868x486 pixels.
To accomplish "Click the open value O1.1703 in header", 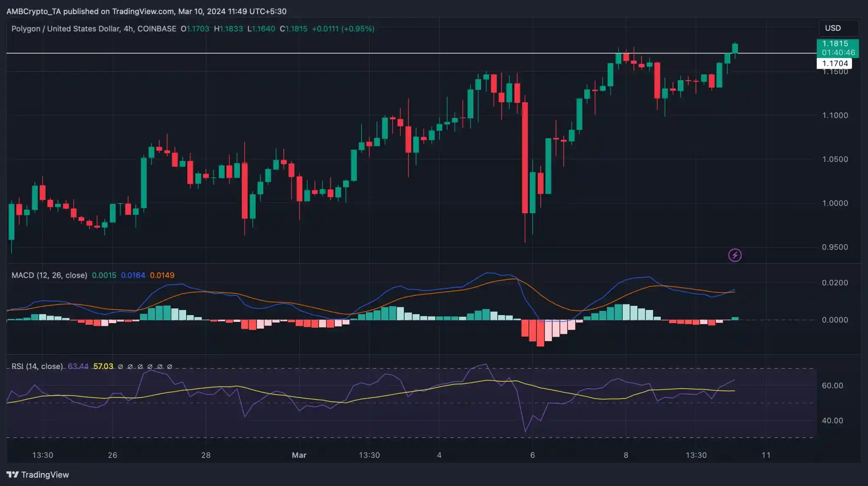I will (x=195, y=29).
